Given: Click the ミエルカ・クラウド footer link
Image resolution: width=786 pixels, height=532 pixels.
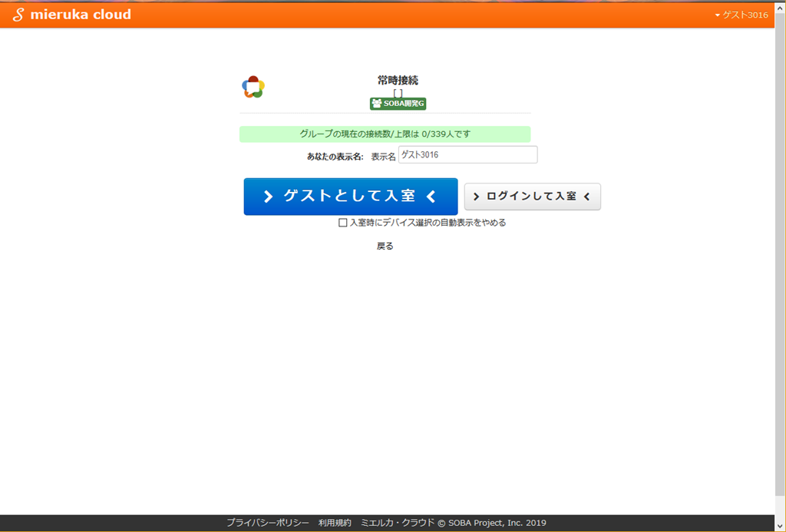Looking at the screenshot, I should click(398, 523).
